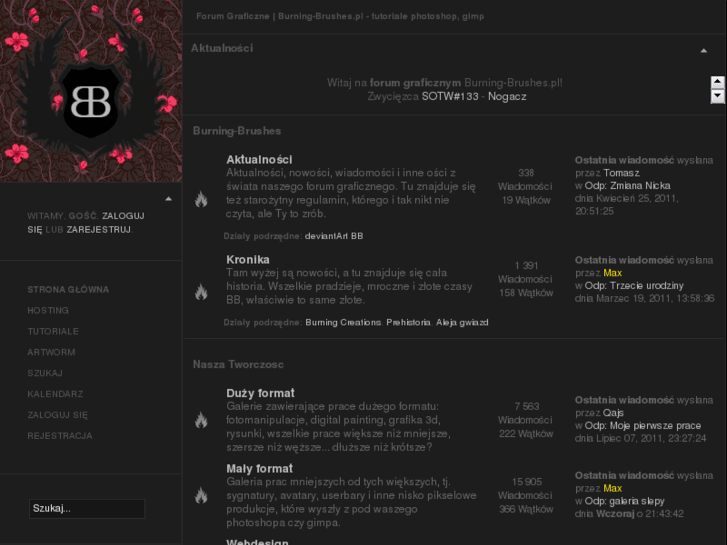Open Odp: Trzecie urodziny post
The image size is (727, 545).
pyautogui.click(x=634, y=286)
